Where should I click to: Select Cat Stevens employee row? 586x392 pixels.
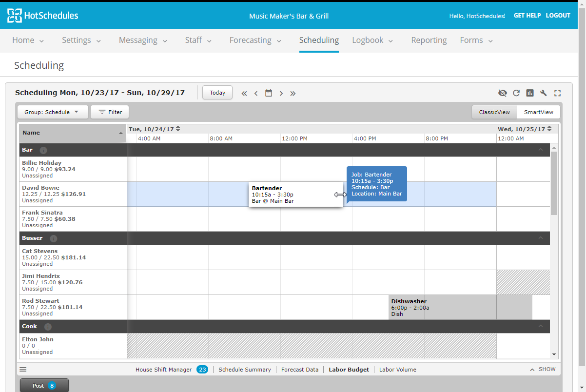[73, 257]
